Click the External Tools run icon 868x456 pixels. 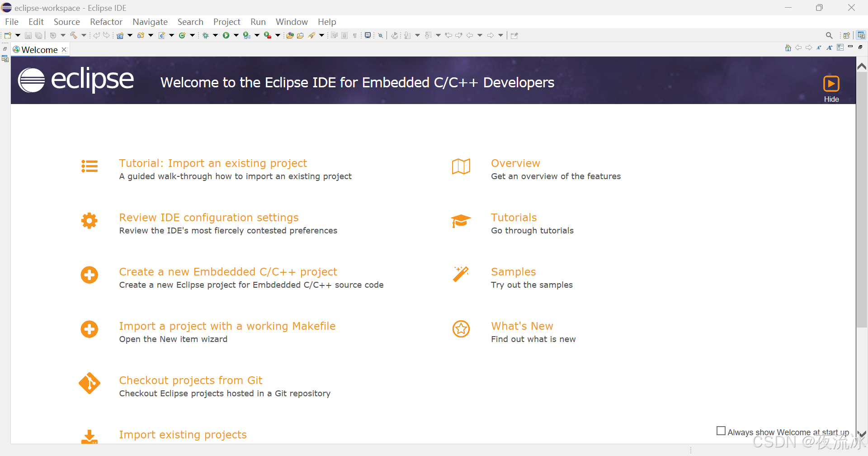pyautogui.click(x=267, y=35)
